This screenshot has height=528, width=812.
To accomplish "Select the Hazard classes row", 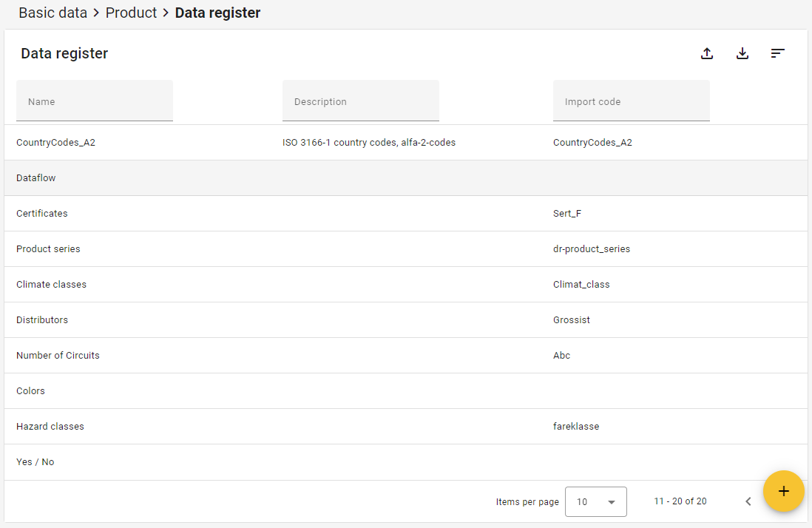I will tap(50, 427).
